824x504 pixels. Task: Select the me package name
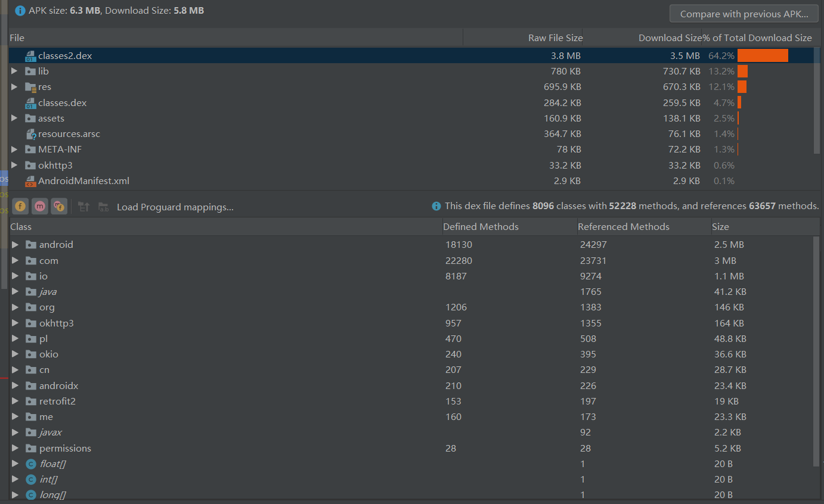[x=46, y=417]
